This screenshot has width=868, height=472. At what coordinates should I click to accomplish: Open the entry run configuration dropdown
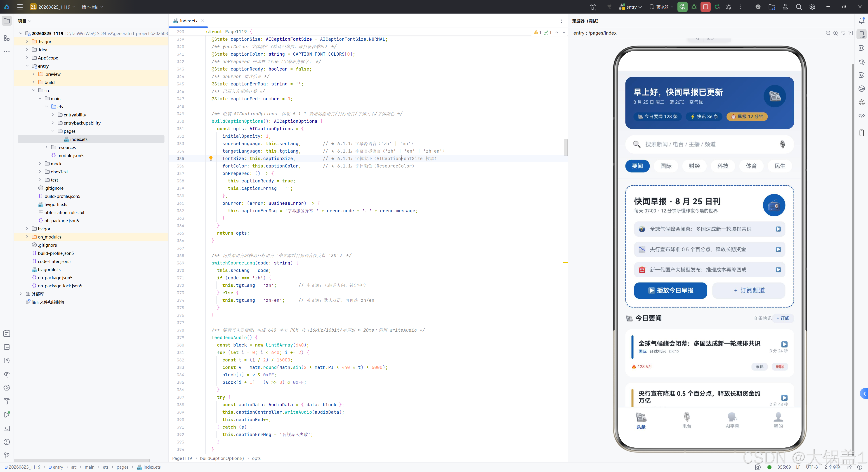click(x=630, y=7)
